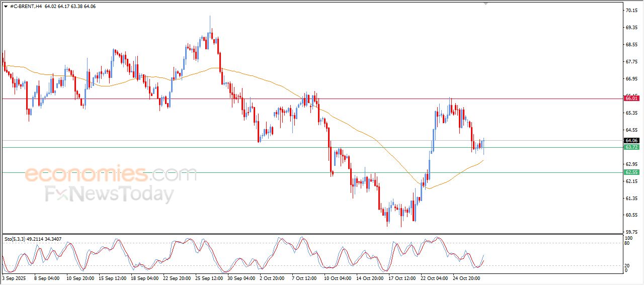644x285 pixels.
Task: Click the 3 Sep 2025 date label
Action: (15, 277)
